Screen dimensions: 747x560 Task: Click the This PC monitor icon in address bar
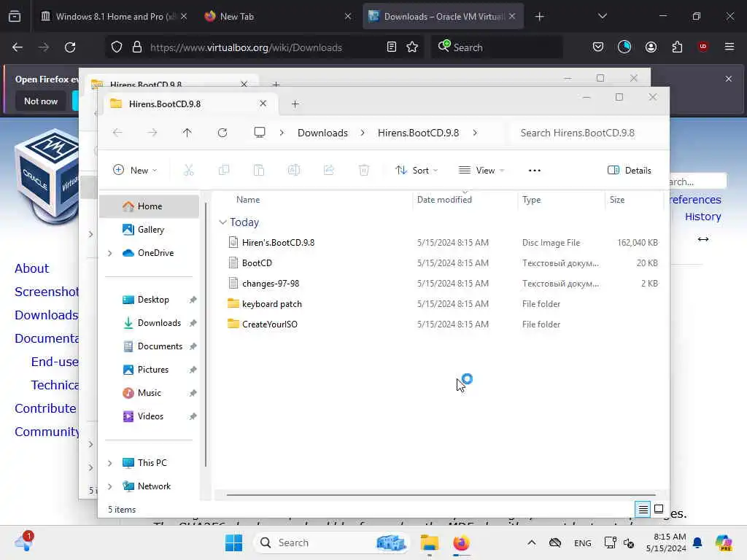pos(260,133)
